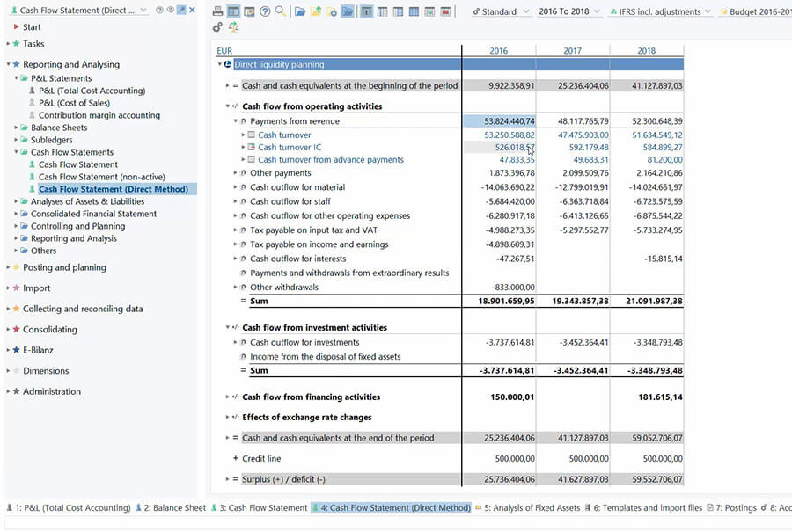The height and width of the screenshot is (532, 792).
Task: Click the highlighted window layout icon beside the printer
Action: pyautogui.click(x=233, y=11)
